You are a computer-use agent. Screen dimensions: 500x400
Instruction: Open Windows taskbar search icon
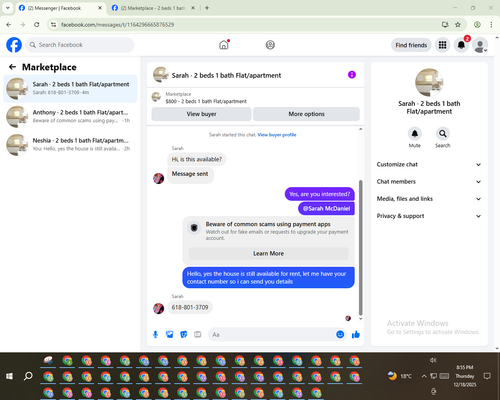click(28, 376)
